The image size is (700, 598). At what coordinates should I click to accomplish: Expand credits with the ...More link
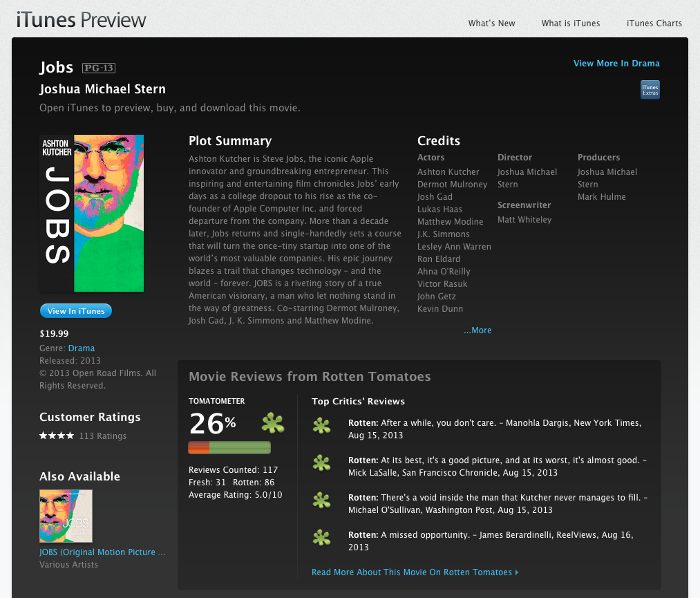477,330
